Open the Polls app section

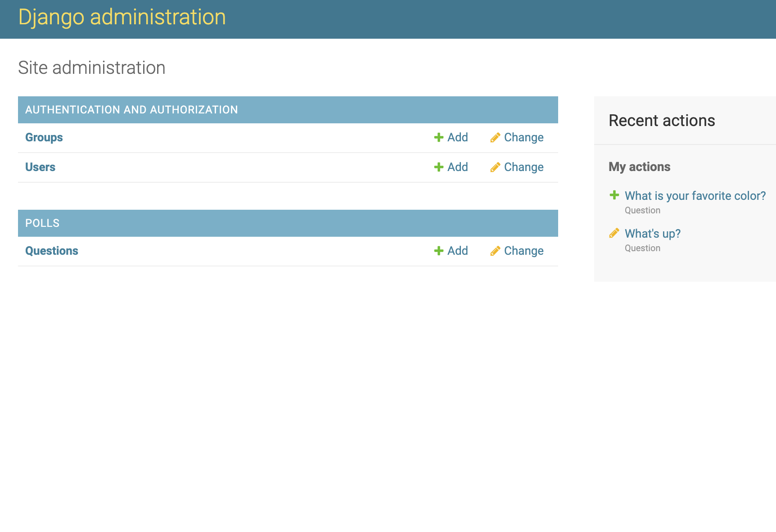click(42, 223)
